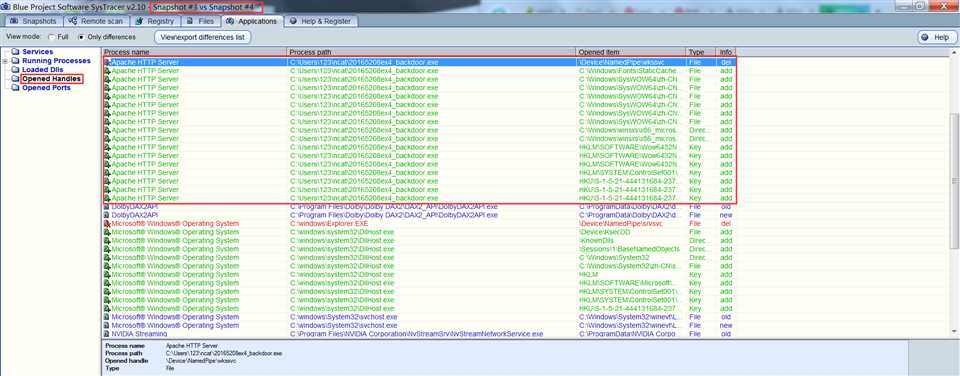
Task: Click the folder icon beside Running Processes
Action: pos(15,61)
